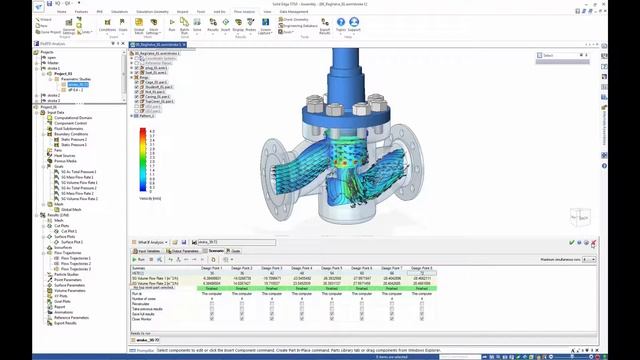Toggle Save full results for Design Point 3
The width and height of the screenshot is (640, 360).
[272, 314]
